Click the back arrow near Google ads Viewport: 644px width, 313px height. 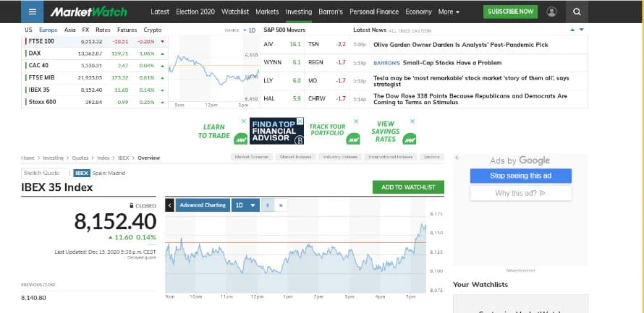tap(457, 158)
